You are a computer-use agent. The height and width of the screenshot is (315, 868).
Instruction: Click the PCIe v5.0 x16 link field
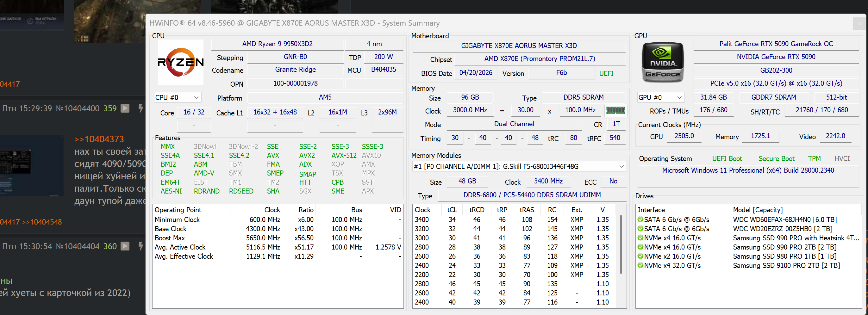[776, 83]
